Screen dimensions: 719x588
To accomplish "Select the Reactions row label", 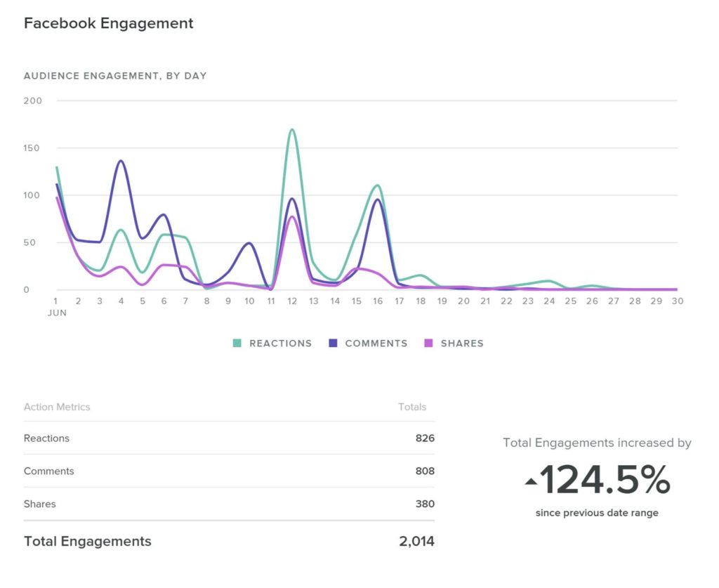I will (x=46, y=438).
